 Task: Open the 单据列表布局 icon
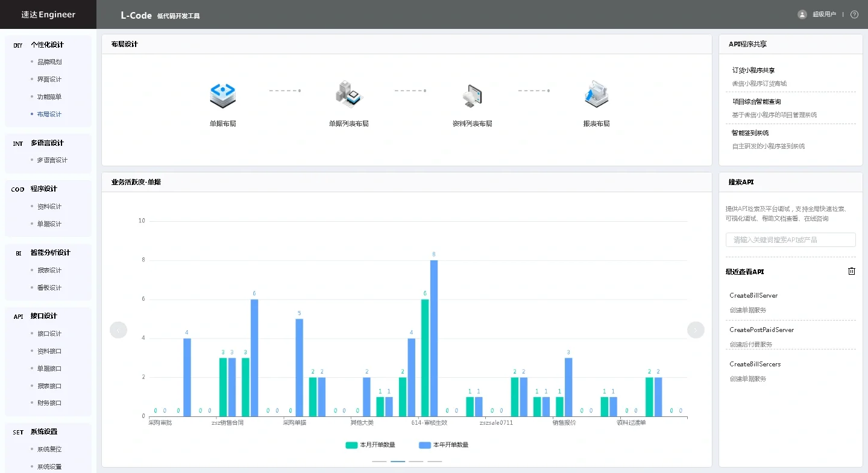point(348,95)
